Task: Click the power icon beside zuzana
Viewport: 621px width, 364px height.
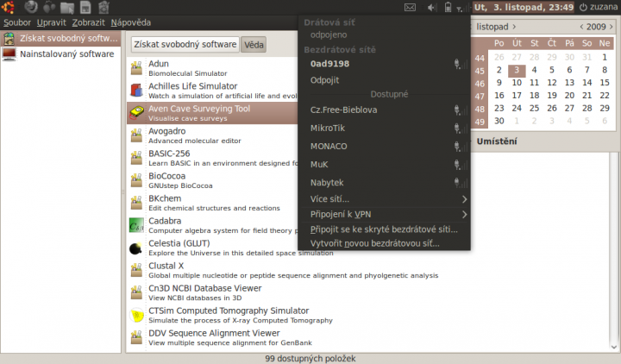Action: (x=583, y=7)
